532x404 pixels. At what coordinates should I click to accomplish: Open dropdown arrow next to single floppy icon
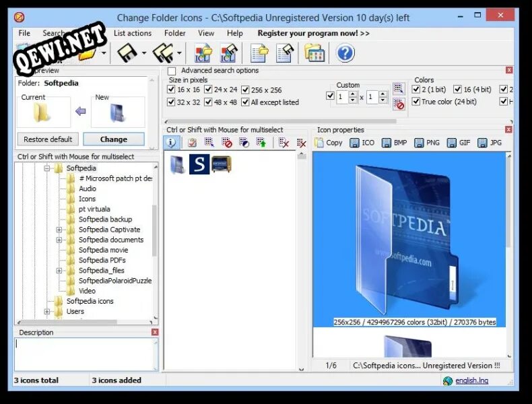coord(144,53)
